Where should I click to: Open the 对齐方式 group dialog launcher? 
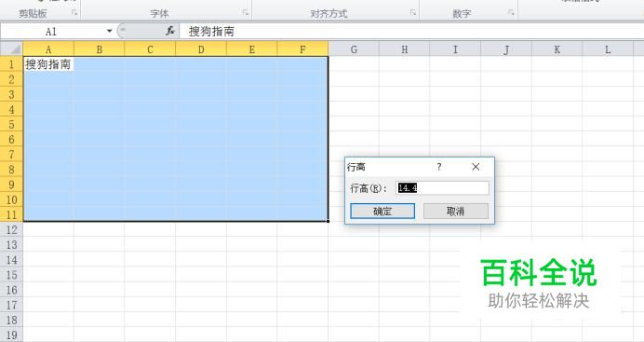[413, 13]
